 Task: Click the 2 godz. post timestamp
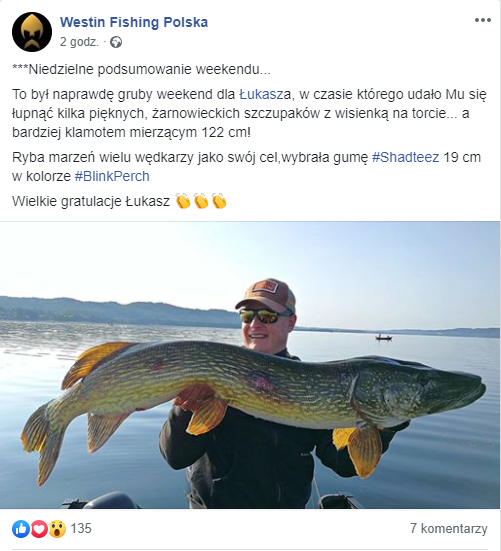(x=79, y=42)
